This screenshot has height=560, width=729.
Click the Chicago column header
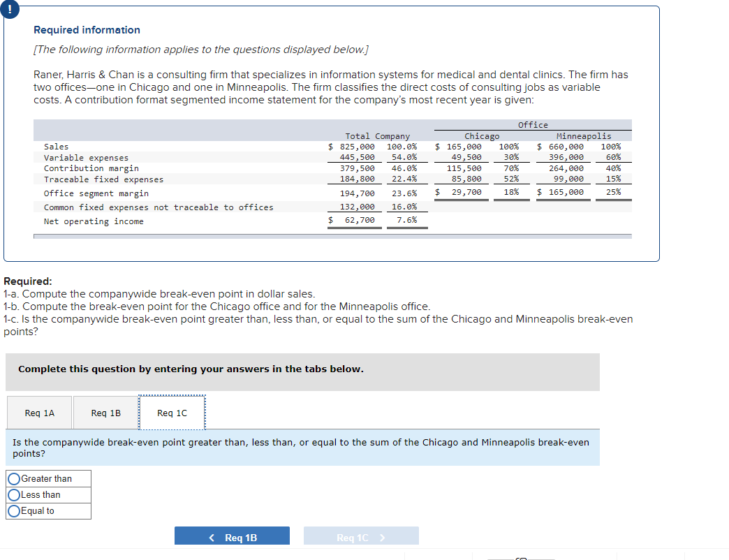pos(482,136)
